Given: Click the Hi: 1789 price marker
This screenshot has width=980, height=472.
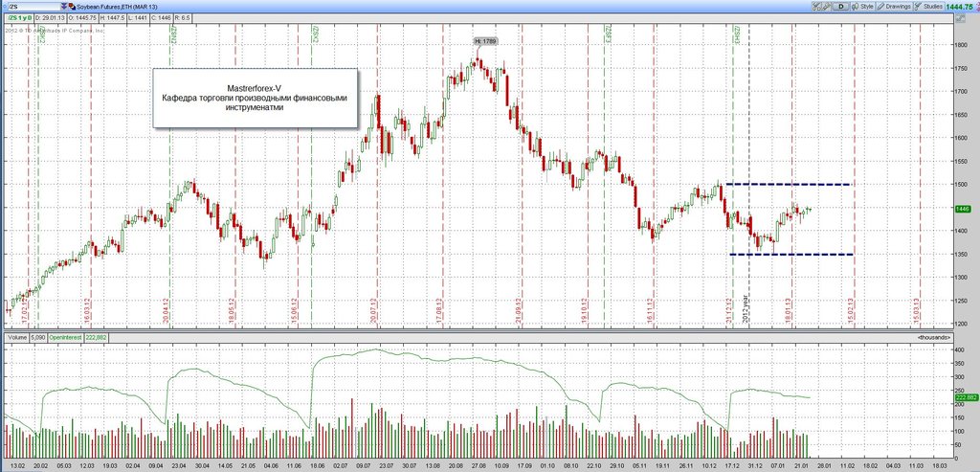Looking at the screenshot, I should pyautogui.click(x=485, y=41).
